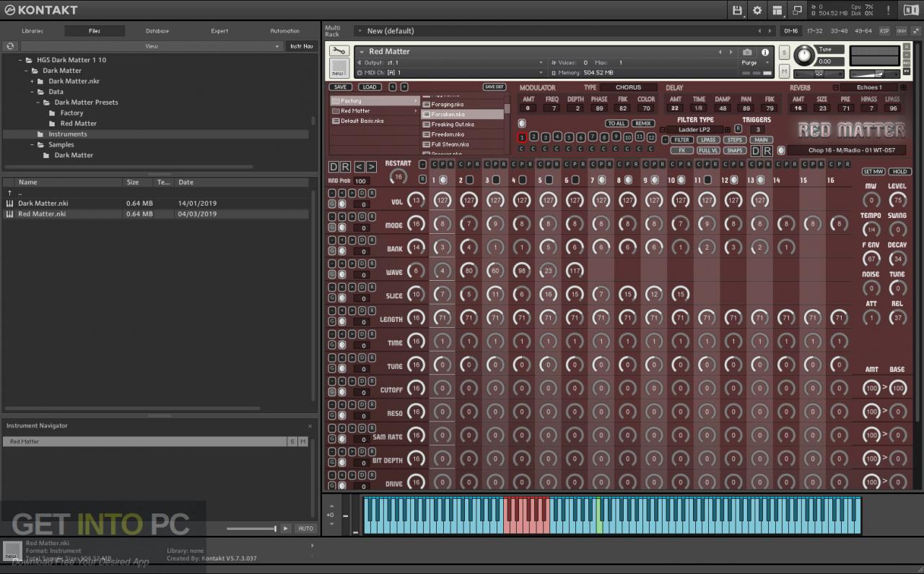Click the SAVE preset button
Image resolution: width=924 pixels, height=574 pixels.
[341, 87]
